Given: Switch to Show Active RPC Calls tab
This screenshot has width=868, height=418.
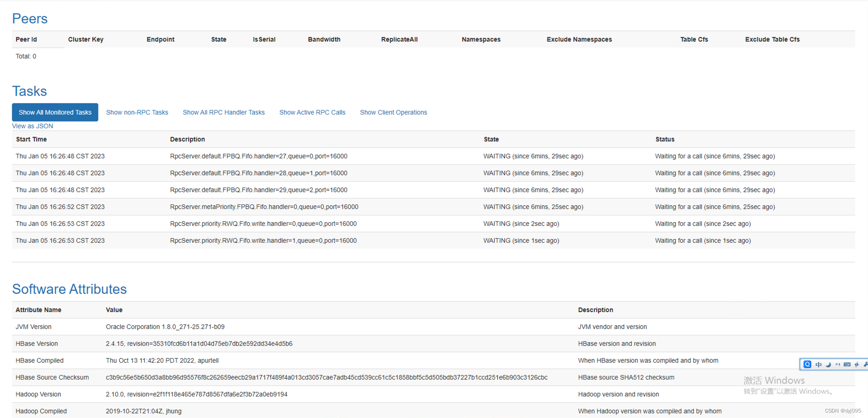Looking at the screenshot, I should 312,112.
